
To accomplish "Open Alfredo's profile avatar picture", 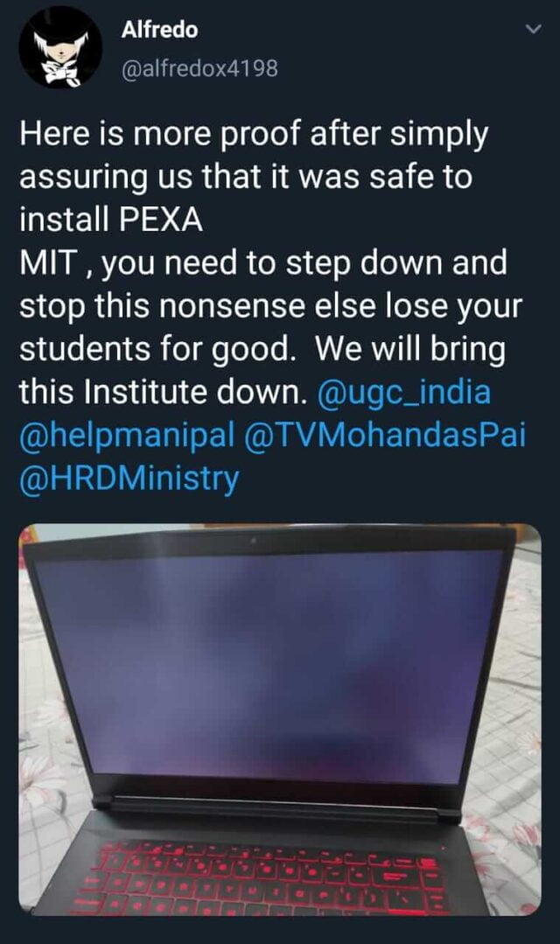I will click(59, 49).
